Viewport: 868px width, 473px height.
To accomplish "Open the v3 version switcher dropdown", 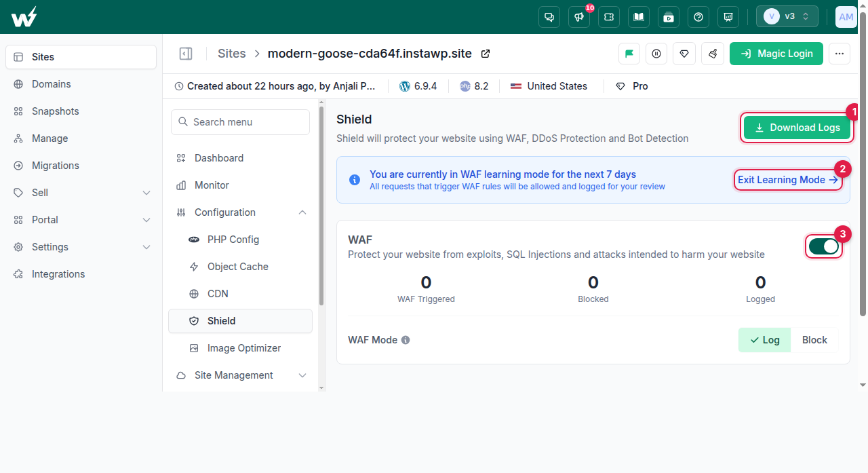I will 787,16.
